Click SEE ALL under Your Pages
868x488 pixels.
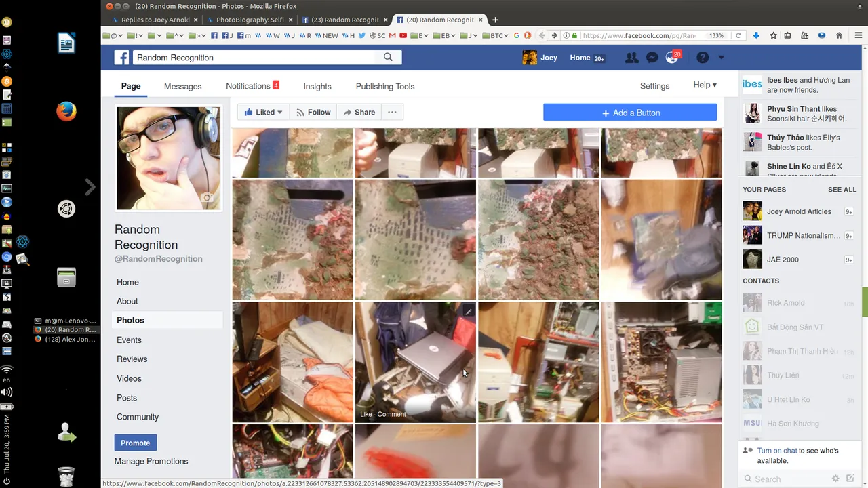(842, 190)
